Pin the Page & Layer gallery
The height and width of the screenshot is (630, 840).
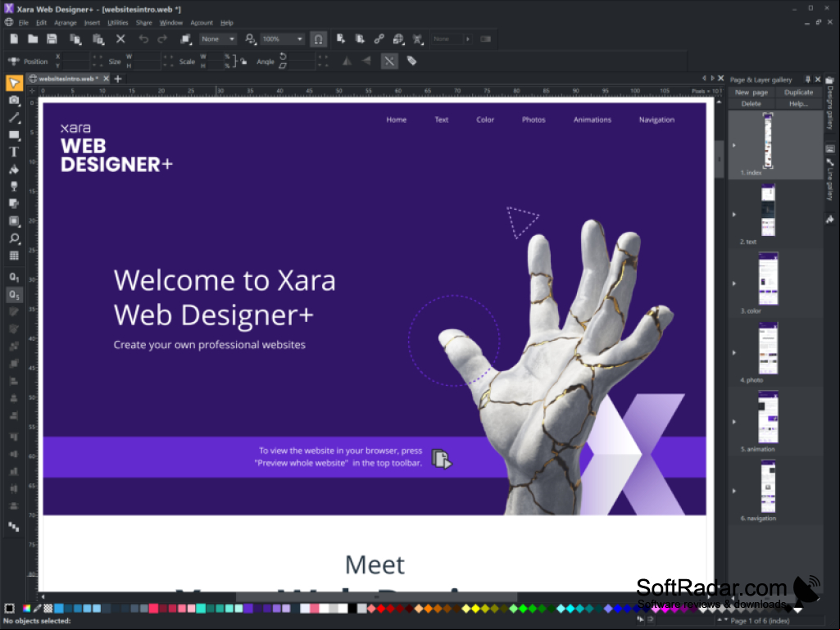(808, 79)
